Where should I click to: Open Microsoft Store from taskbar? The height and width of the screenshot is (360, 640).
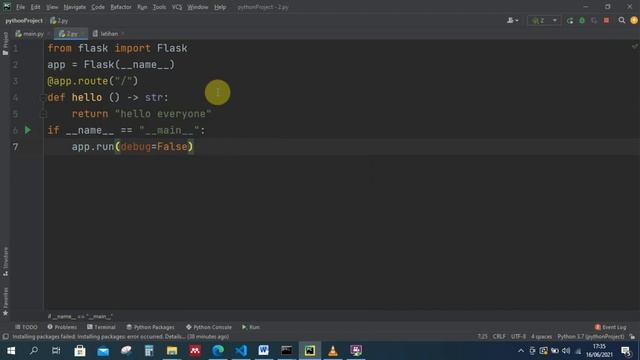pyautogui.click(x=80, y=351)
